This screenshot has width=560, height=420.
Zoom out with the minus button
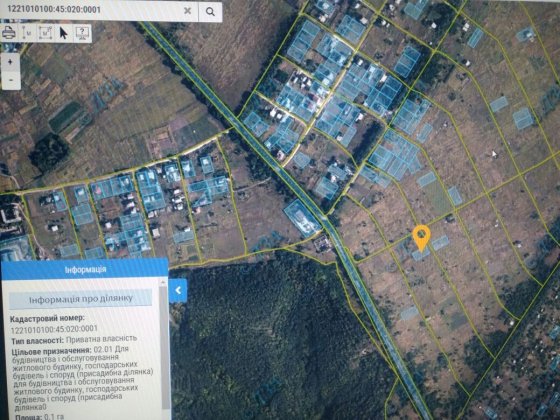[11, 80]
